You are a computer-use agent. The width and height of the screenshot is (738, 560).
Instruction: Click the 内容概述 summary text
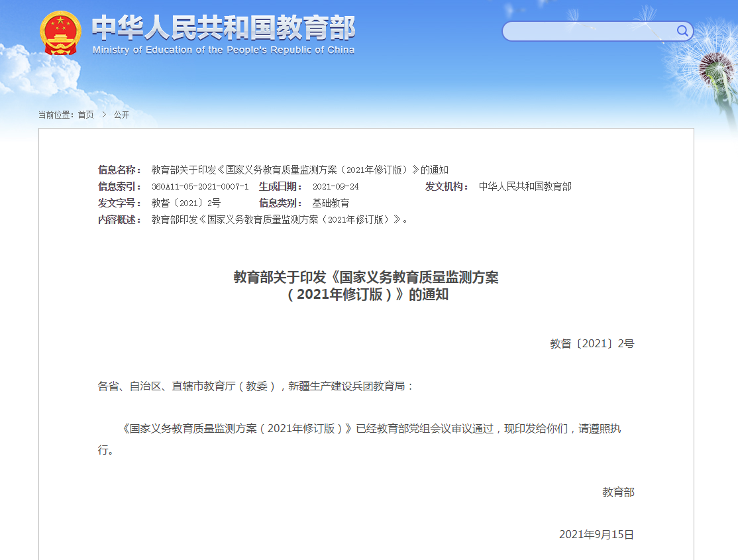click(x=279, y=219)
